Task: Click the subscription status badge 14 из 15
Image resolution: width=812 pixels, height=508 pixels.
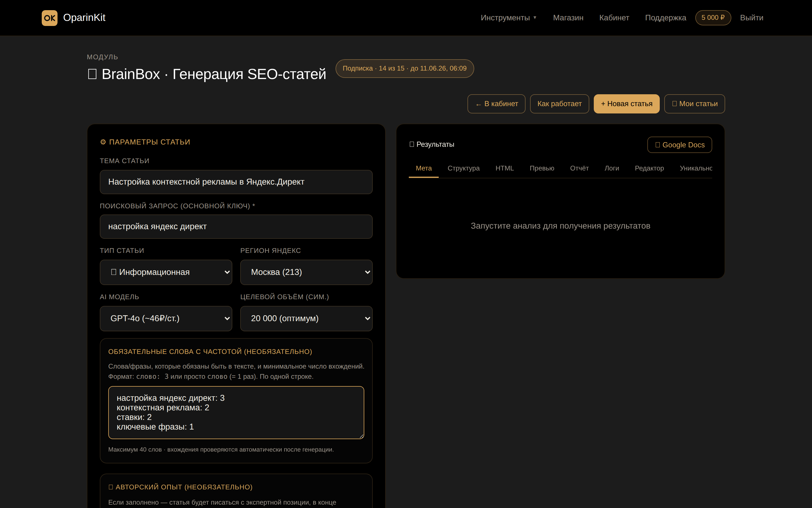Action: tap(405, 69)
